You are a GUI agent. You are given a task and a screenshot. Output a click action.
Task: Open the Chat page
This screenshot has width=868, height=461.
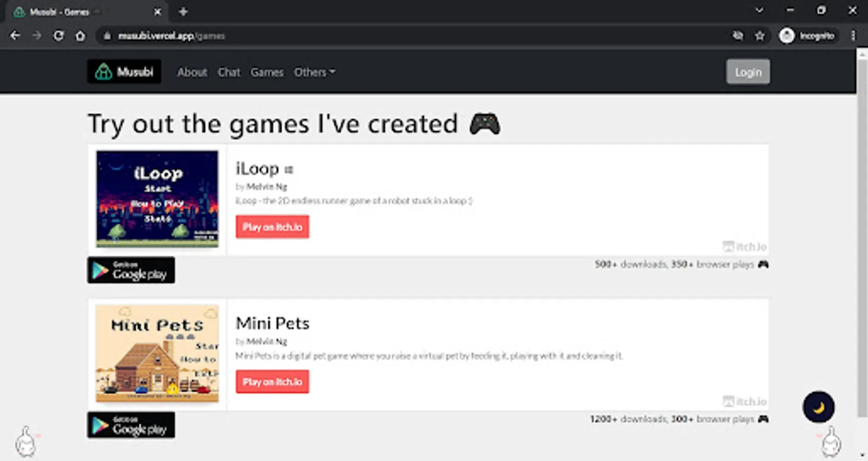(229, 72)
